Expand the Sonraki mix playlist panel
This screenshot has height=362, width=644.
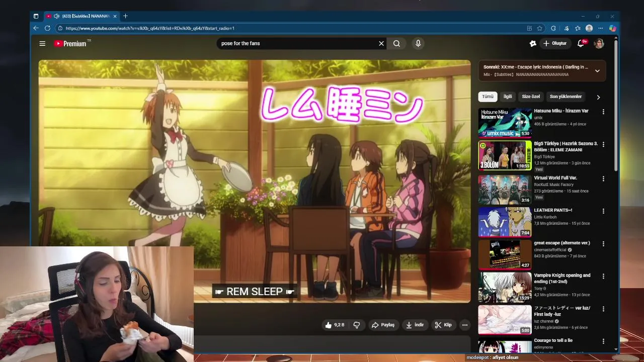click(597, 71)
